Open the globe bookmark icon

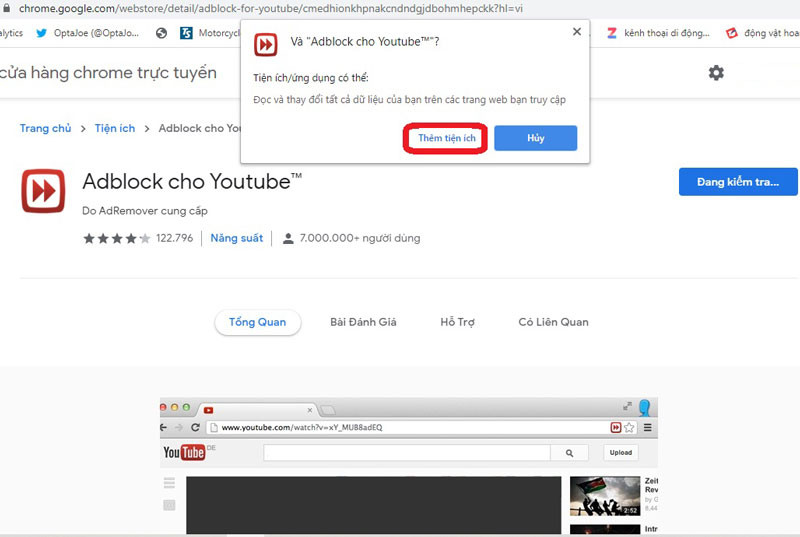pyautogui.click(x=161, y=33)
